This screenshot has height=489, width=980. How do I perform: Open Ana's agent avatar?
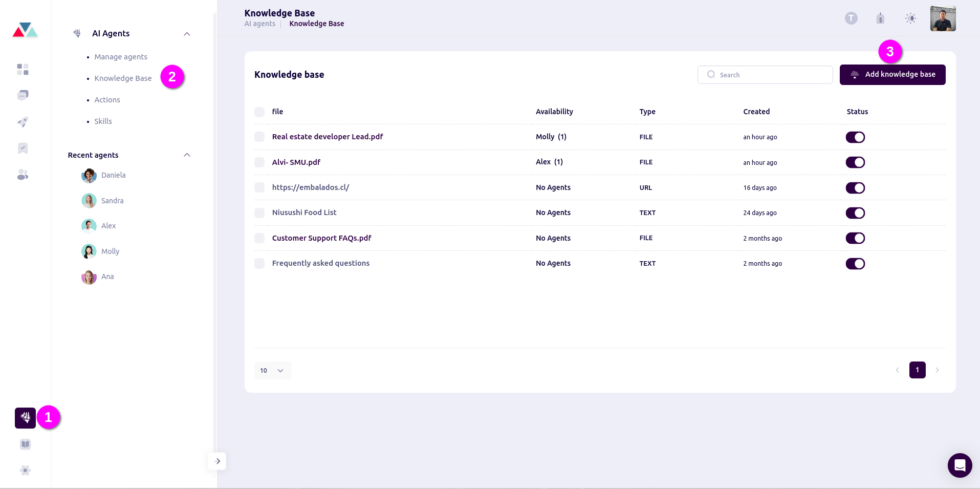coord(89,277)
